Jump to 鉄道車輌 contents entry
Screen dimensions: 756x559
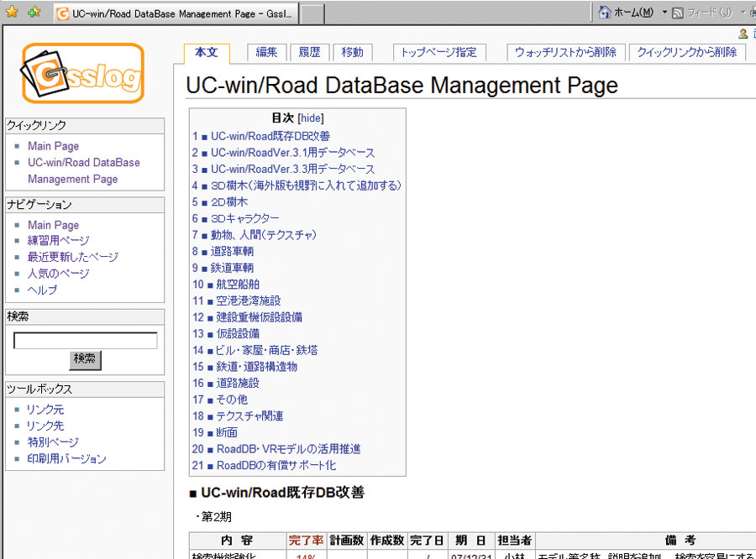click(233, 268)
